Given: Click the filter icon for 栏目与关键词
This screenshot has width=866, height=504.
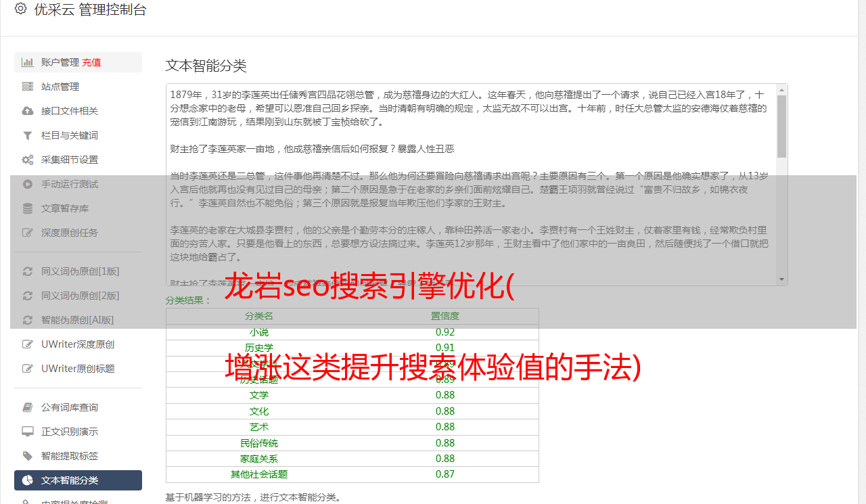Looking at the screenshot, I should point(28,135).
